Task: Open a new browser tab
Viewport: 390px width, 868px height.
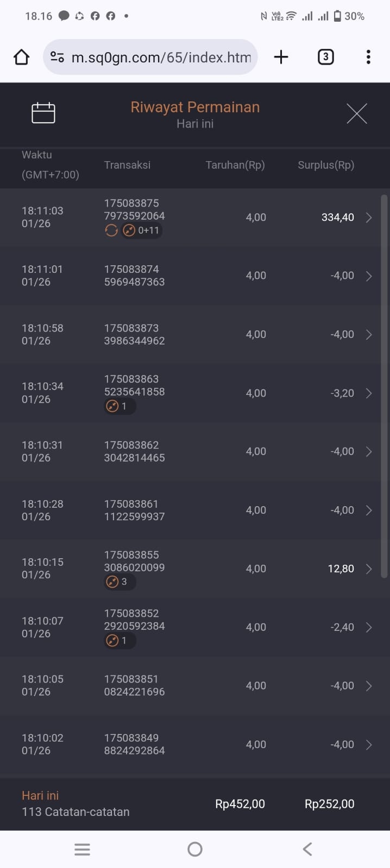Action: (x=281, y=57)
